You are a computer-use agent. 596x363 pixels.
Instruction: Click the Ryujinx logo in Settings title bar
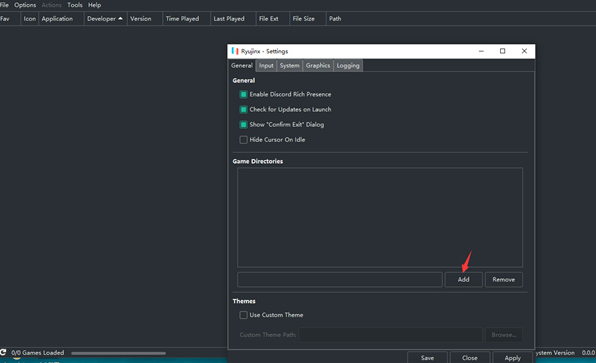235,51
